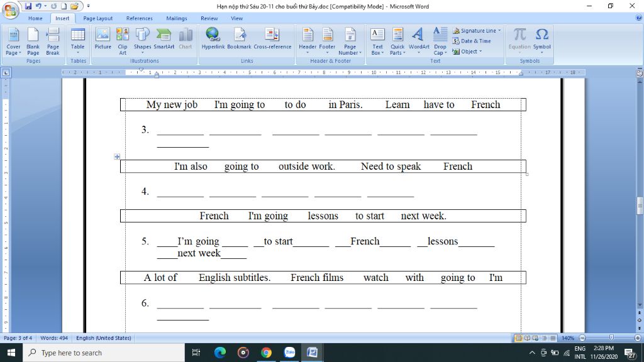This screenshot has height=362, width=644.
Task: Click table move handle beside 'I'm also' box
Action: [x=117, y=156]
